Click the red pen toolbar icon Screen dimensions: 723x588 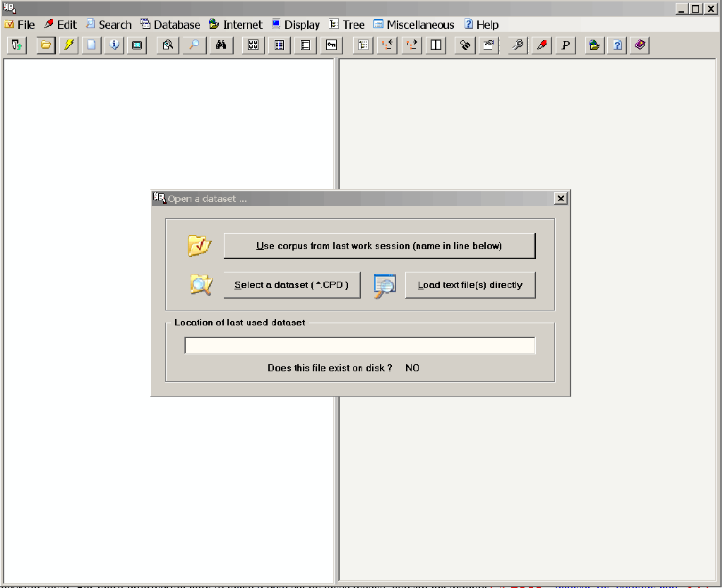[x=542, y=45]
